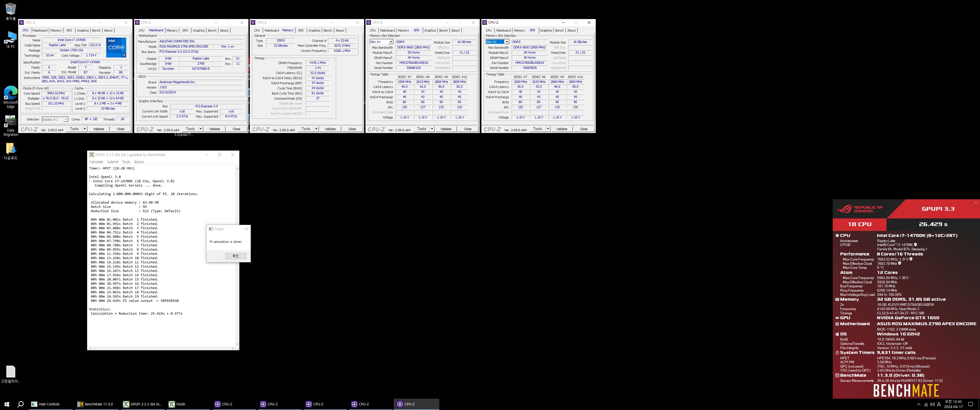
Task: Click serial number 556881CD in Slot #1 window
Action: click(x=414, y=68)
